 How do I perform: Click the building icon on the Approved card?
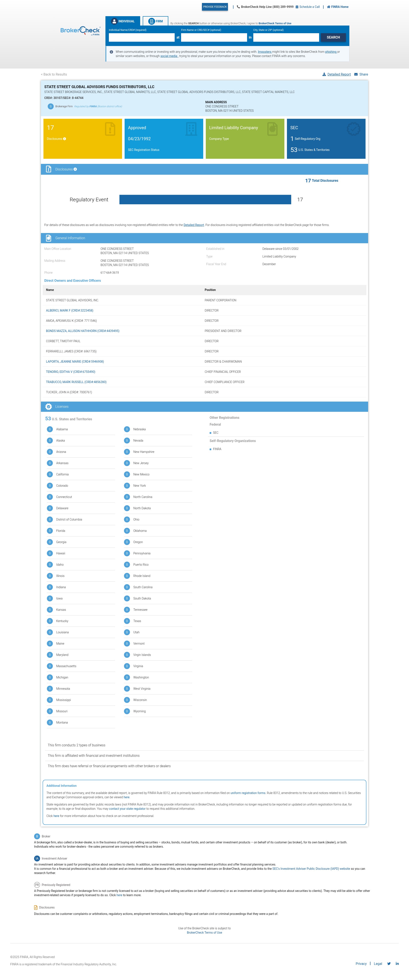[191, 129]
